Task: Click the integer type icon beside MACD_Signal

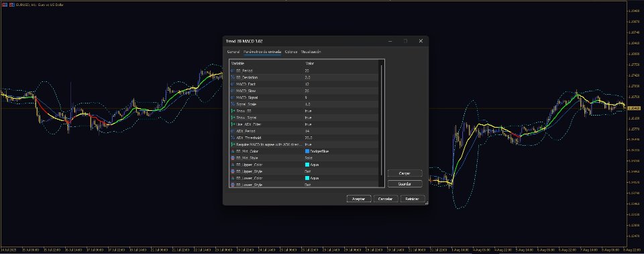Action: click(x=233, y=97)
